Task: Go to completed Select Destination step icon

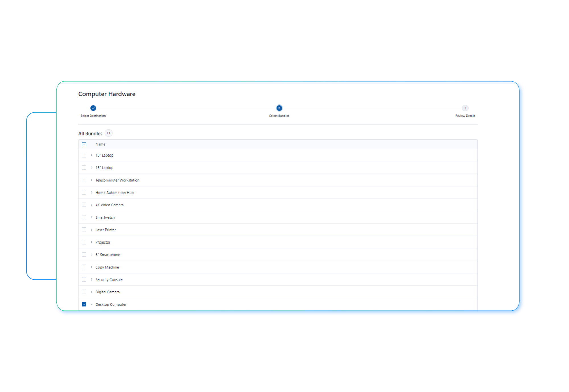Action: point(93,108)
